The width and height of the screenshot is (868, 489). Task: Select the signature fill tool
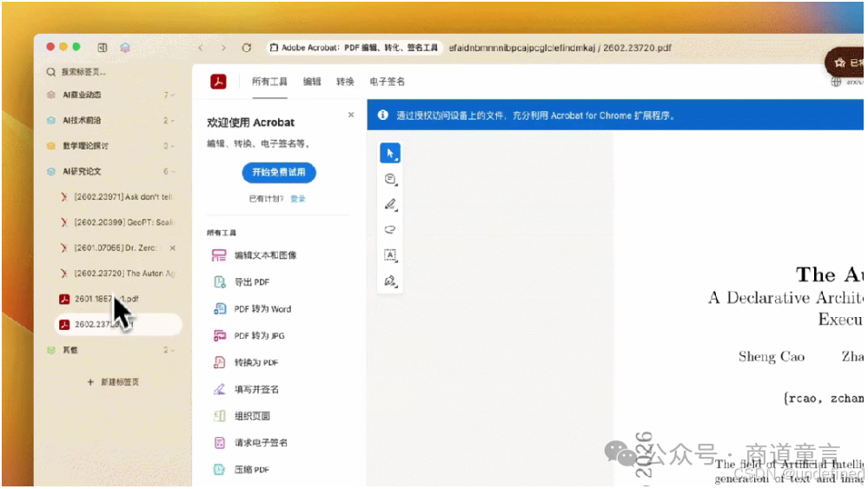390,281
